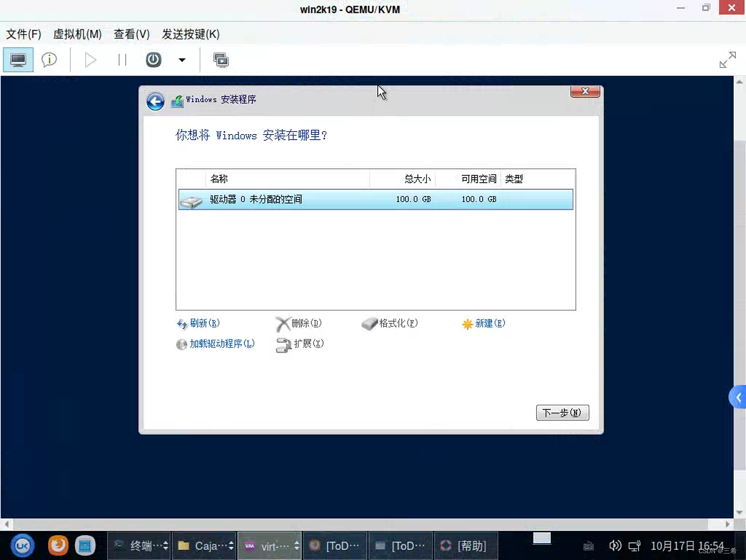Maximize the win2k19 QEMU/KVM window
The width and height of the screenshot is (746, 560).
click(706, 8)
